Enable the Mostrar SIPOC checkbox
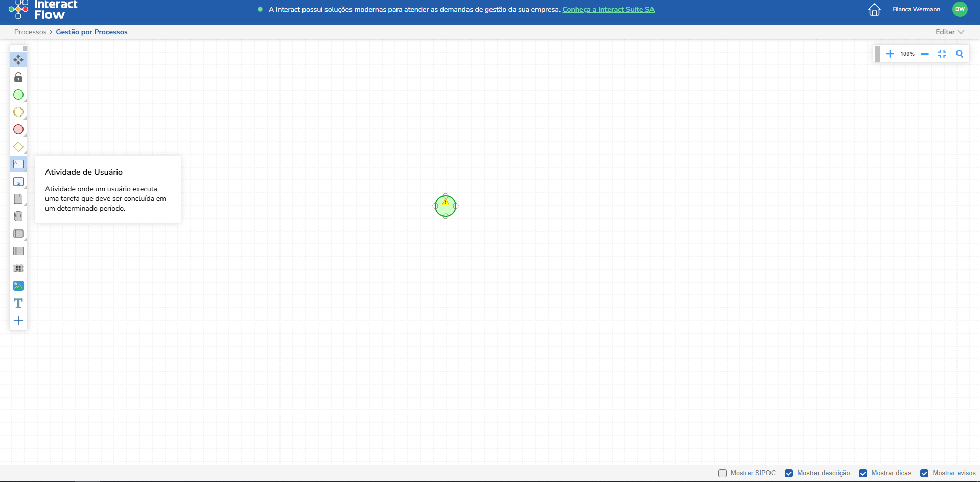 tap(722, 473)
